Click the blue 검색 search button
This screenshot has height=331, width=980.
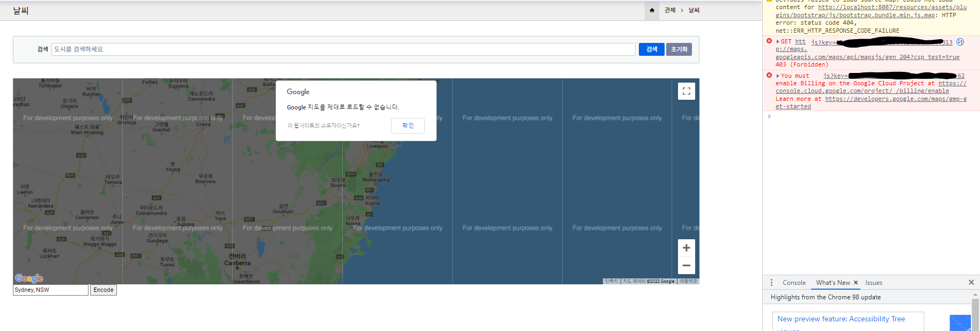click(652, 49)
